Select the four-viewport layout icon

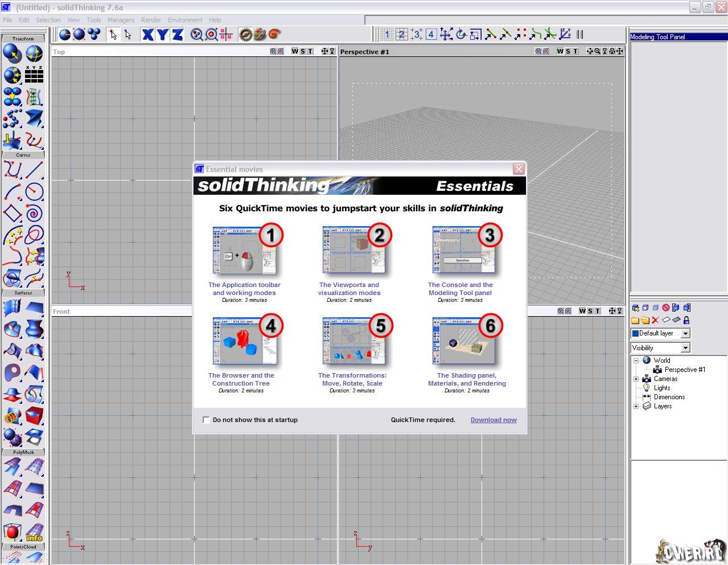tap(431, 35)
